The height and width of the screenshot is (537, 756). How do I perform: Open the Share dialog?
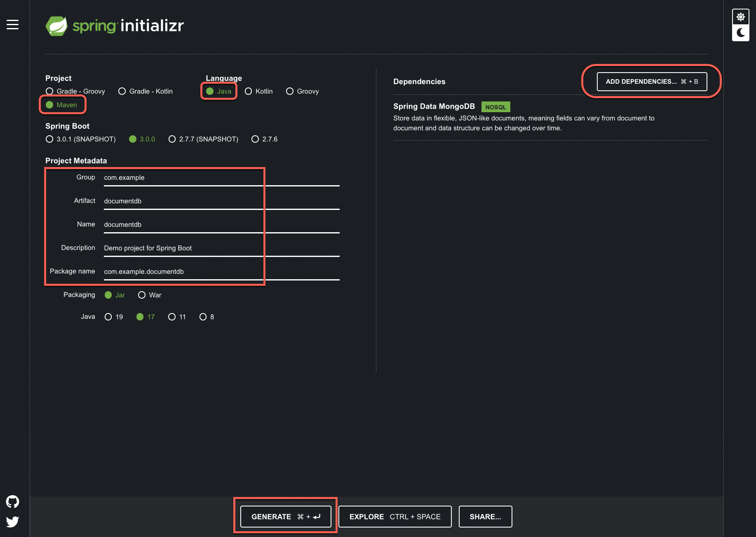coord(485,516)
